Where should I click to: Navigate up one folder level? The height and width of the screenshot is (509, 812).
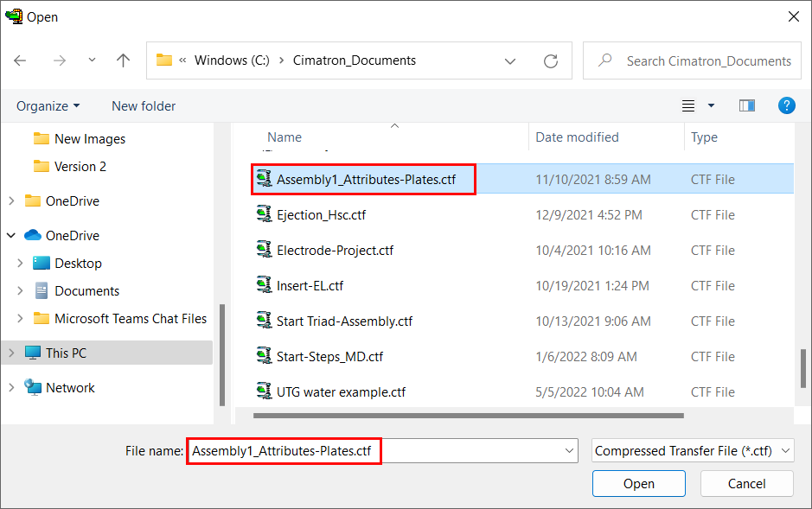pos(123,60)
